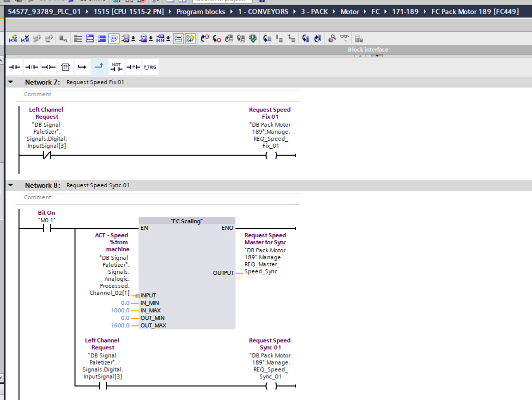Click first update block calls icon
This screenshot has height=400, width=532.
coord(229,39)
